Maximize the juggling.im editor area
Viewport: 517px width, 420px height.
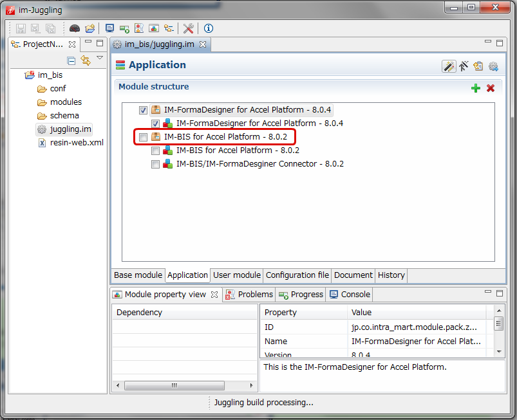[500, 43]
